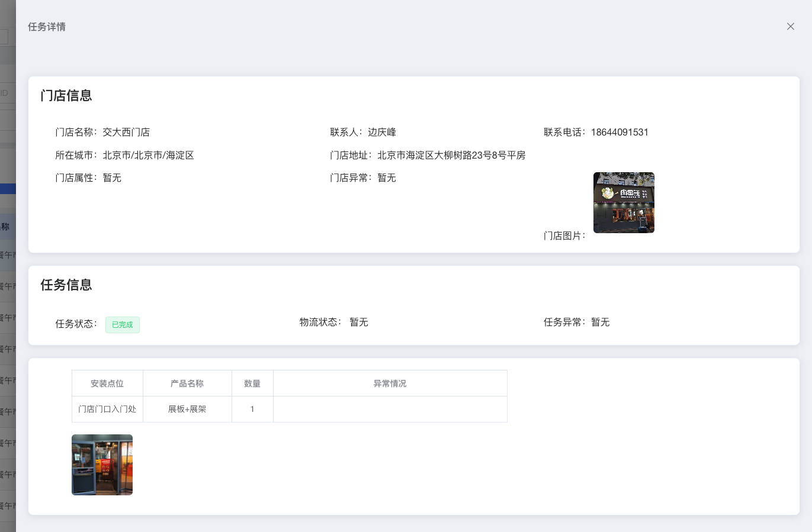Click the 门店信息 section heading
The height and width of the screenshot is (532, 812).
pos(66,96)
